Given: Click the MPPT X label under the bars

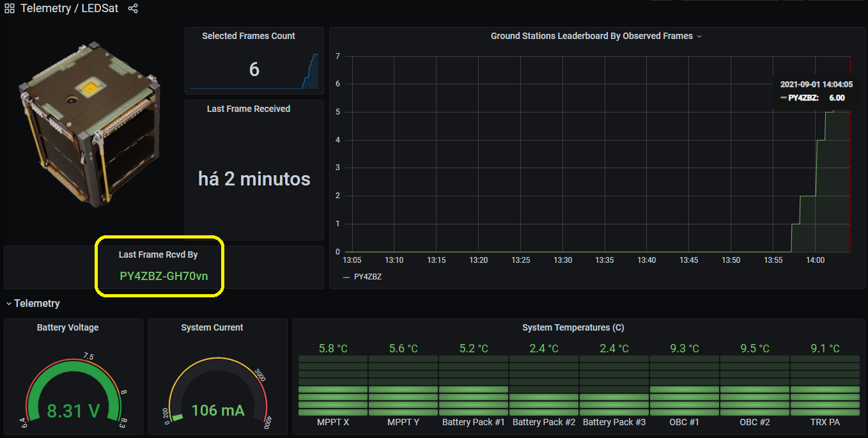Looking at the screenshot, I should point(333,423).
